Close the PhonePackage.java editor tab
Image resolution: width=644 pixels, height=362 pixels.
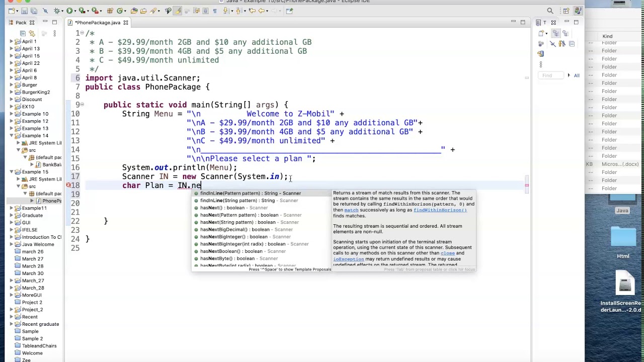pos(126,23)
